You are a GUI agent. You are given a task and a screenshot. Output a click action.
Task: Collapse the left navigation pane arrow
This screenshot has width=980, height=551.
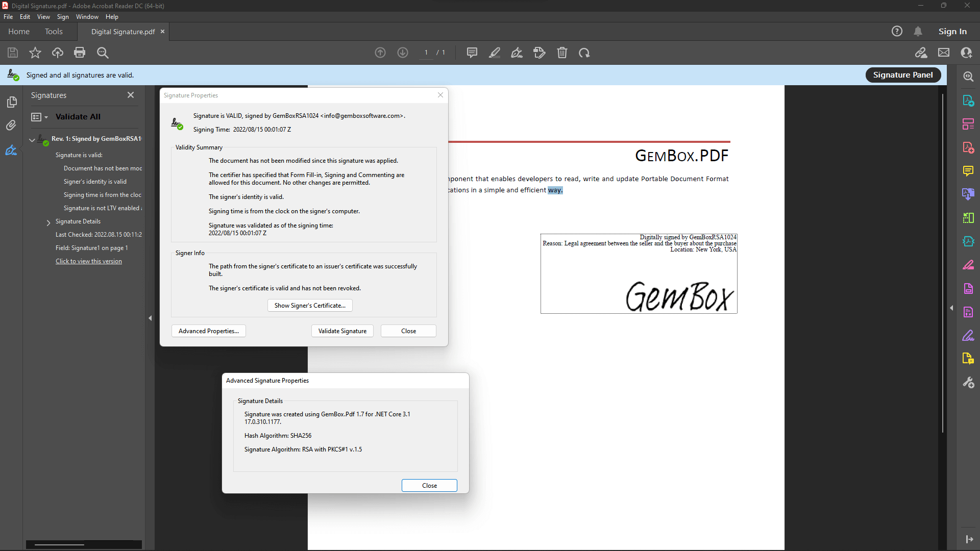tap(150, 318)
